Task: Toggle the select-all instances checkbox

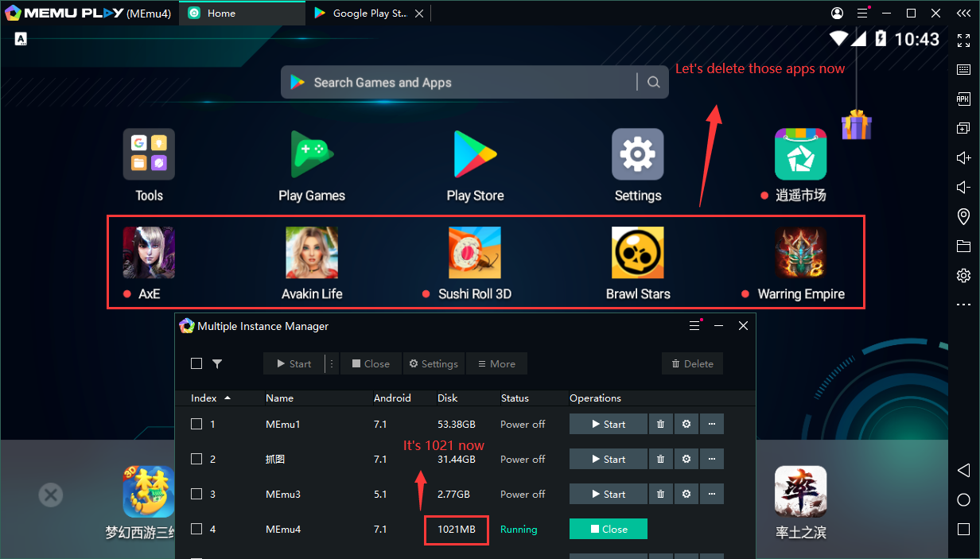Action: [196, 363]
